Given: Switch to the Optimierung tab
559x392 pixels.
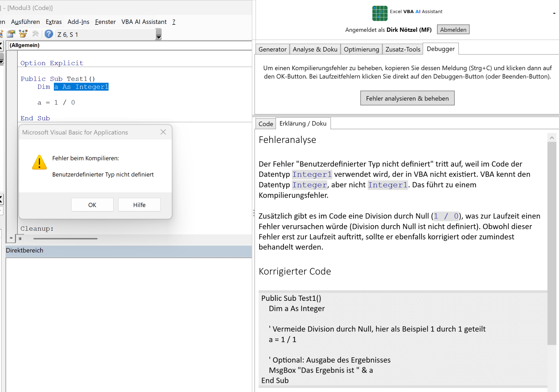Looking at the screenshot, I should [x=361, y=49].
